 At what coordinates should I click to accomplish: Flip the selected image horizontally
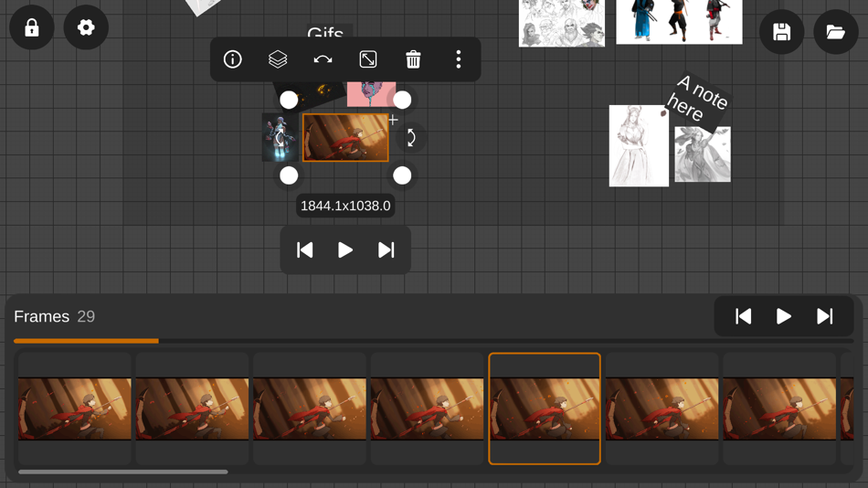tap(323, 59)
